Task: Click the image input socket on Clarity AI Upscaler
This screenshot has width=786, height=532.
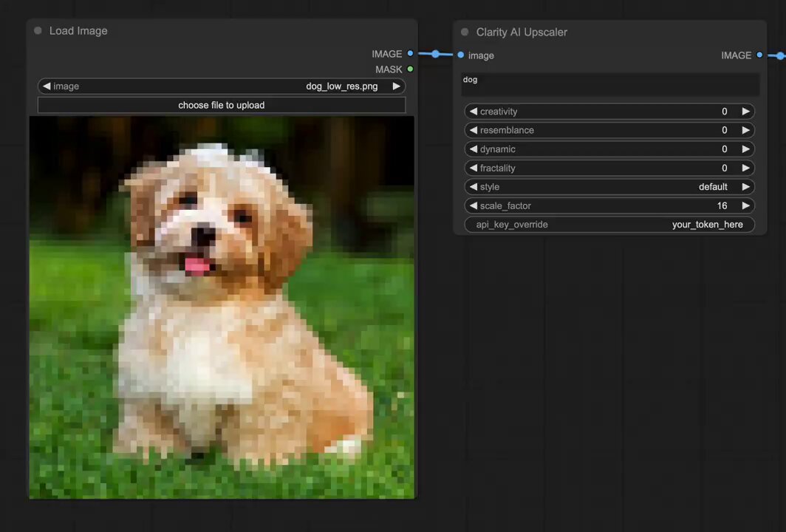Action: click(x=461, y=55)
